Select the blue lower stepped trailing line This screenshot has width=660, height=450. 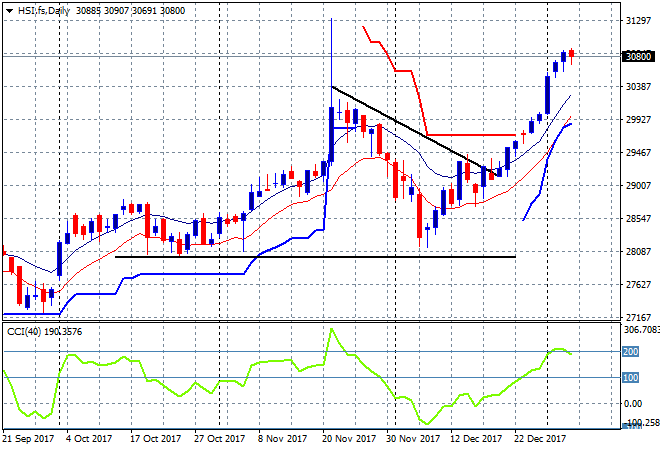pyautogui.click(x=200, y=273)
